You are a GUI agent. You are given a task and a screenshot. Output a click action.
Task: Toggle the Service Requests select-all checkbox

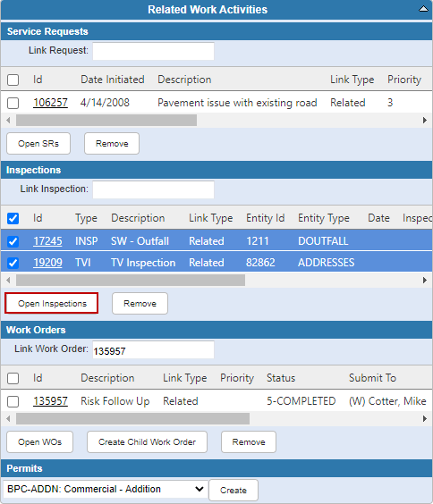pyautogui.click(x=13, y=80)
